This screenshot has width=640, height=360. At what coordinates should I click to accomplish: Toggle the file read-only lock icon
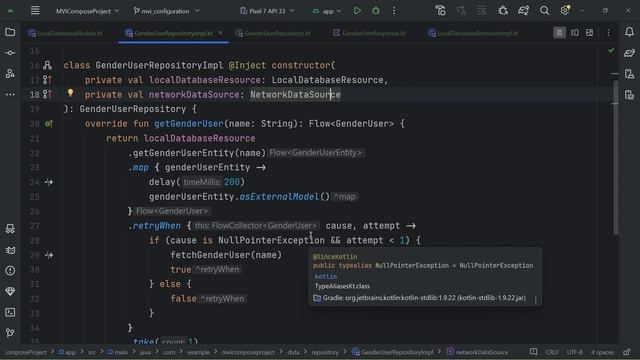627,352
